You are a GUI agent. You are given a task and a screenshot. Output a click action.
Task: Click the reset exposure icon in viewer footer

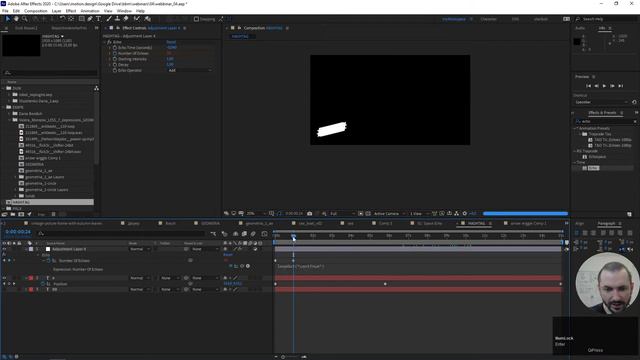click(464, 213)
